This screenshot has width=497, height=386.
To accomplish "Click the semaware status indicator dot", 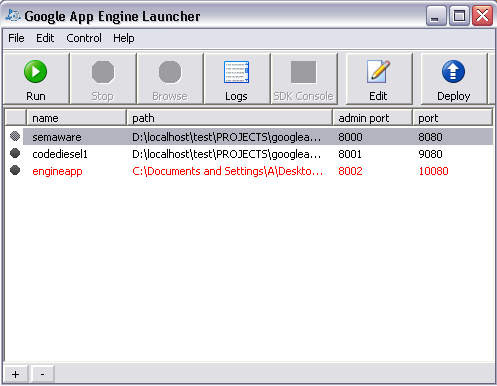I will tap(15, 136).
